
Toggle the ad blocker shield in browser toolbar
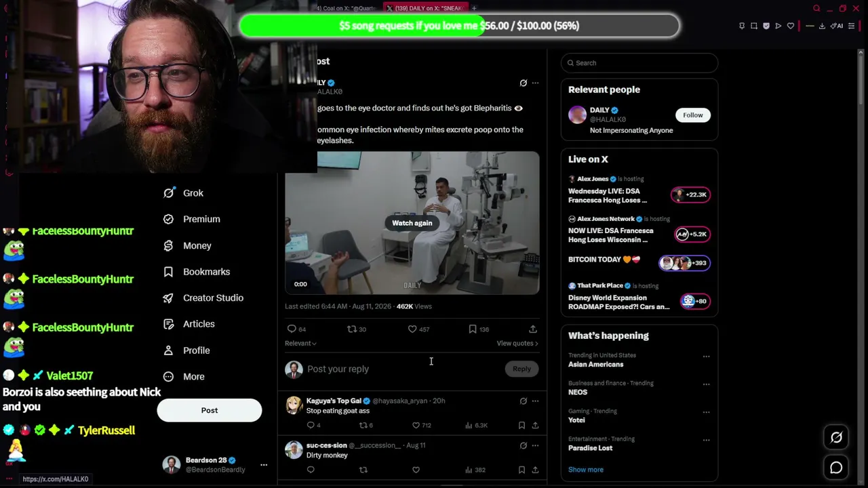click(x=766, y=26)
